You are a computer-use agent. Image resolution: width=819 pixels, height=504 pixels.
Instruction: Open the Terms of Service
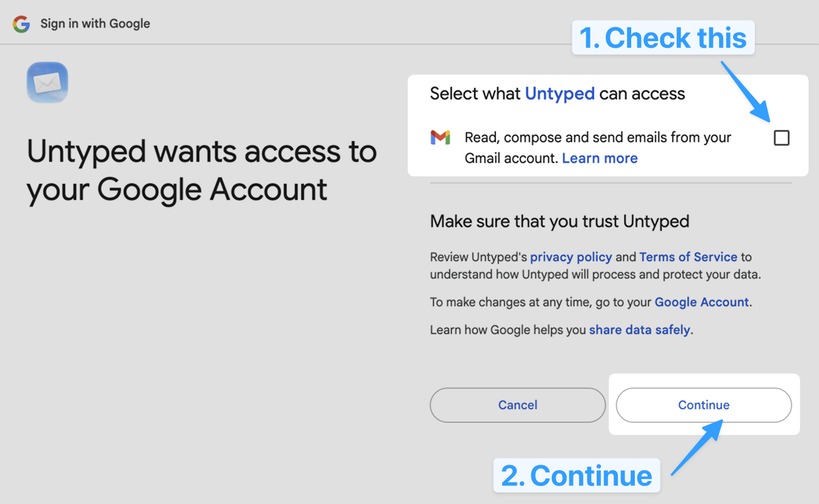(x=688, y=257)
